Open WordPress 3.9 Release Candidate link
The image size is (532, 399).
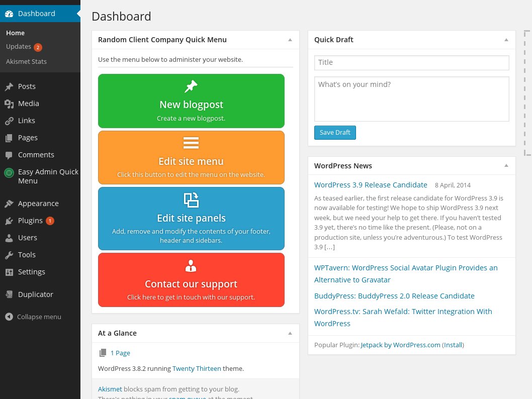pyautogui.click(x=371, y=185)
